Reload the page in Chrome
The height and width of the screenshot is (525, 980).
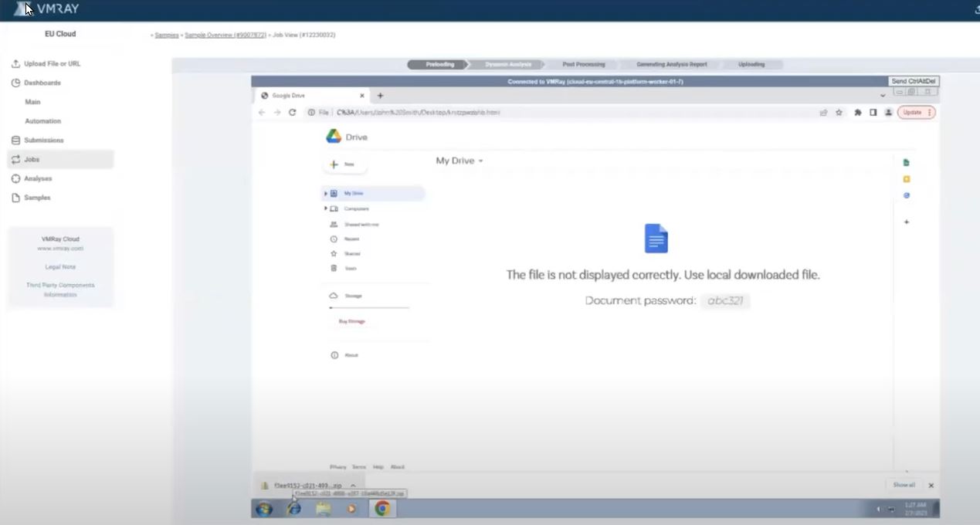point(293,112)
